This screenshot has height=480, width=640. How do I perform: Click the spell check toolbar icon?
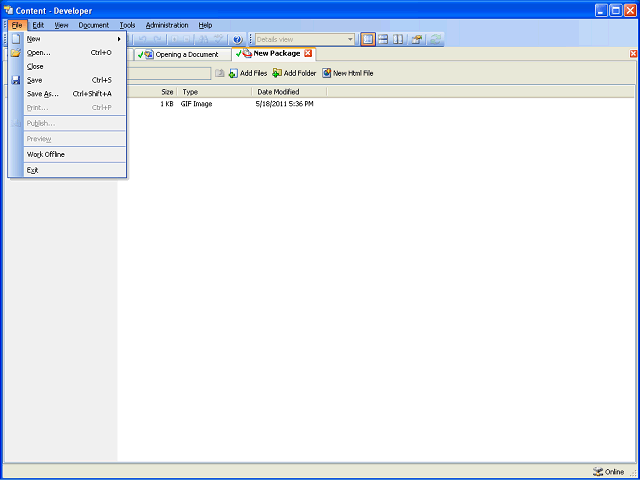click(218, 40)
